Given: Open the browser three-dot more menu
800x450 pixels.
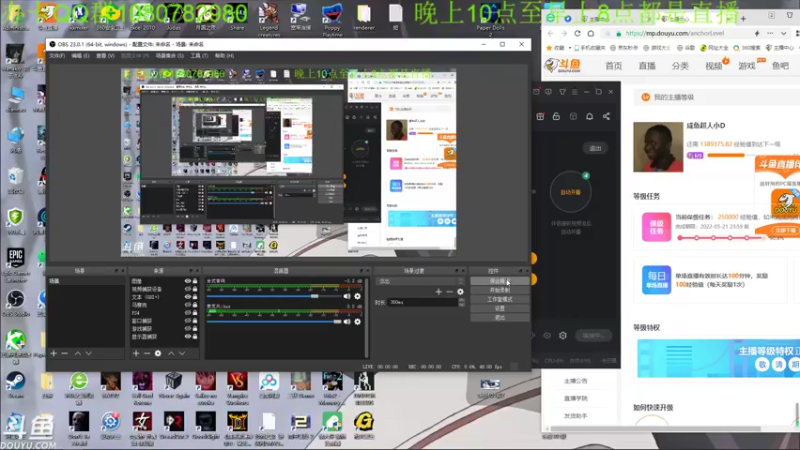Looking at the screenshot, I should 770,34.
